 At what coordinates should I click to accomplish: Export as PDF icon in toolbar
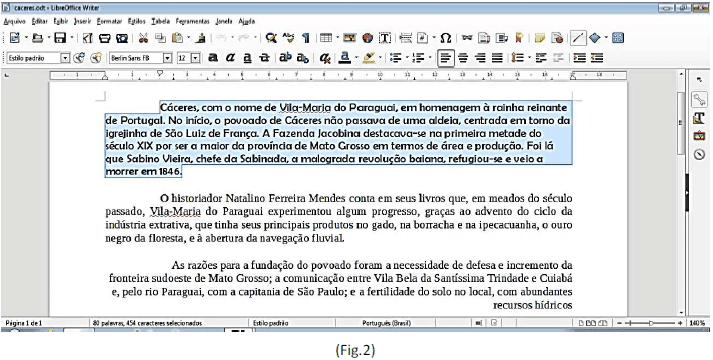87,38
